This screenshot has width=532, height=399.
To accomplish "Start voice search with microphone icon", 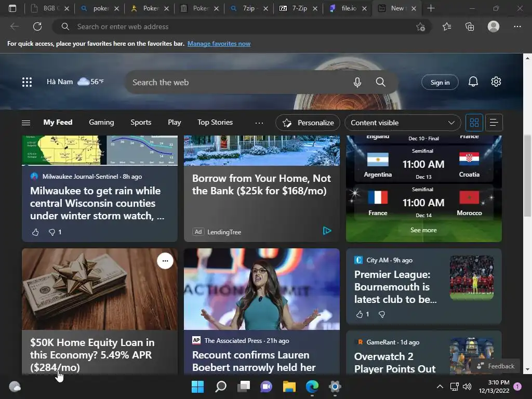I will tap(357, 82).
